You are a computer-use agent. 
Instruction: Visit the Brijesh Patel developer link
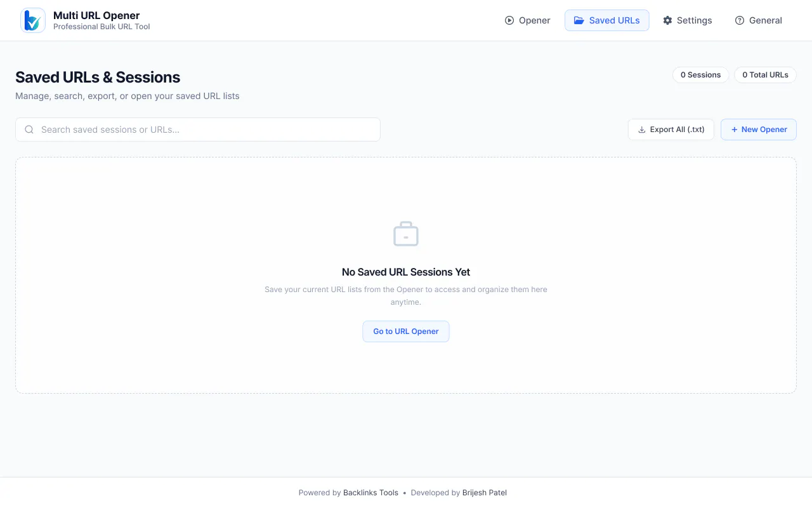485,493
